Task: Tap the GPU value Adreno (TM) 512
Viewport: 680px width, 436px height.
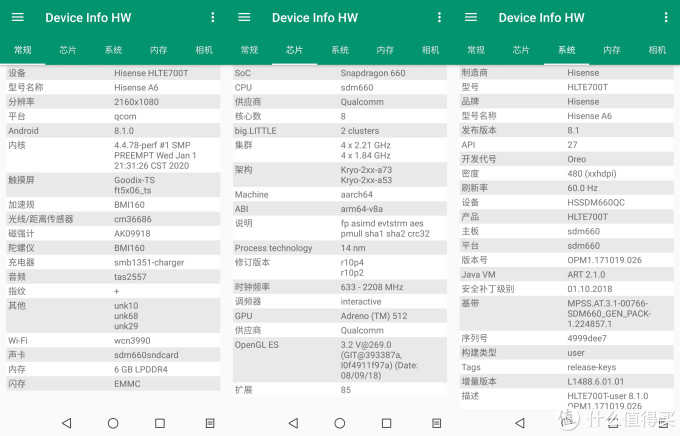Action: pyautogui.click(x=374, y=316)
